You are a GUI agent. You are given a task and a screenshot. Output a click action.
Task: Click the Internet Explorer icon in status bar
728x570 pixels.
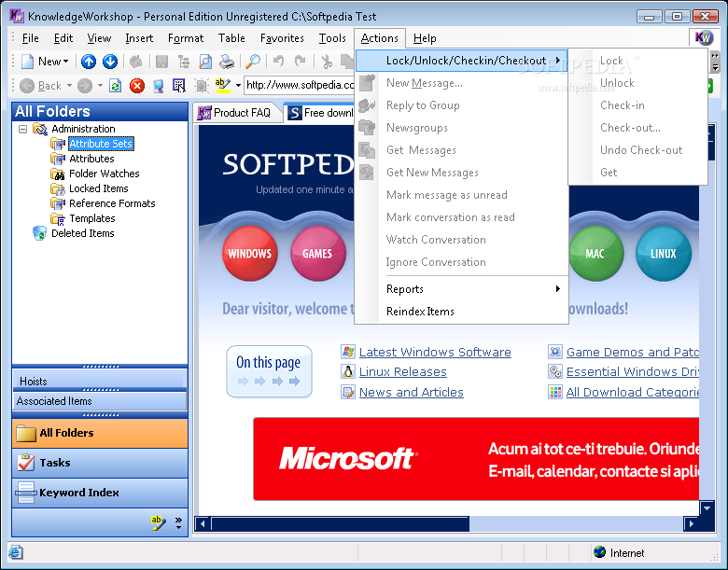(15, 552)
